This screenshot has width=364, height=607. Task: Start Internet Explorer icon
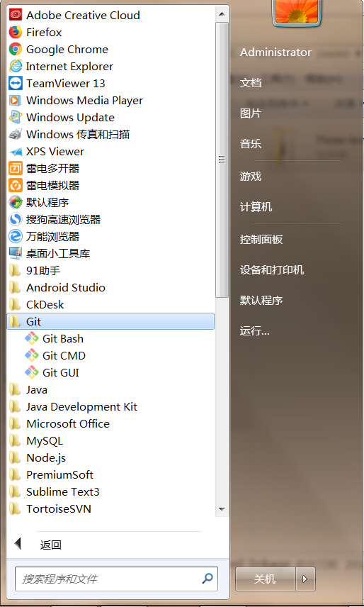[x=16, y=66]
